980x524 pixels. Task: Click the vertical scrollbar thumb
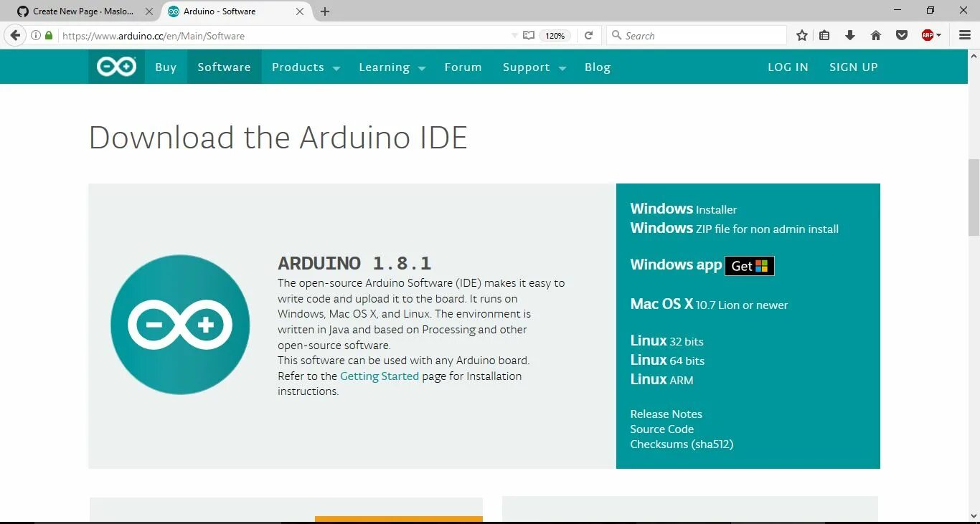click(974, 197)
